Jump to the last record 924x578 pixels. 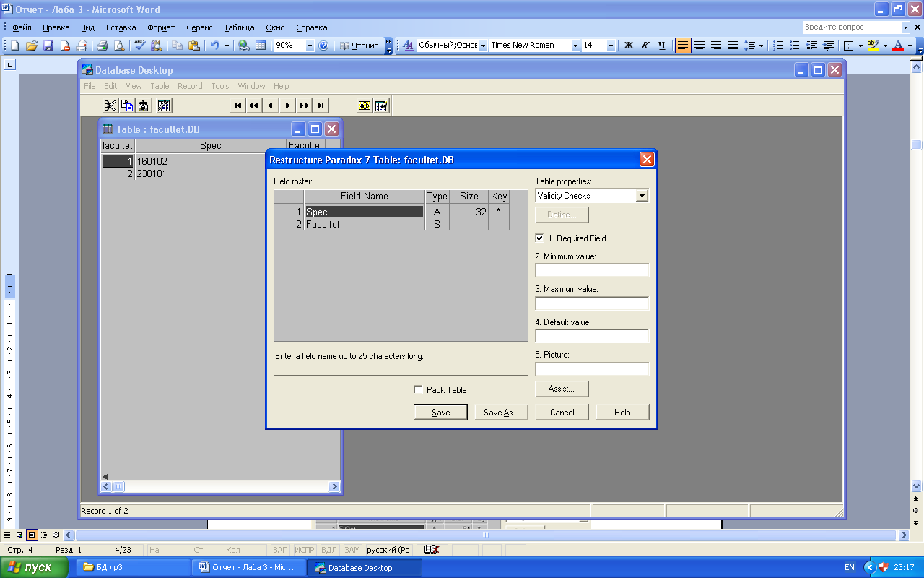point(321,105)
